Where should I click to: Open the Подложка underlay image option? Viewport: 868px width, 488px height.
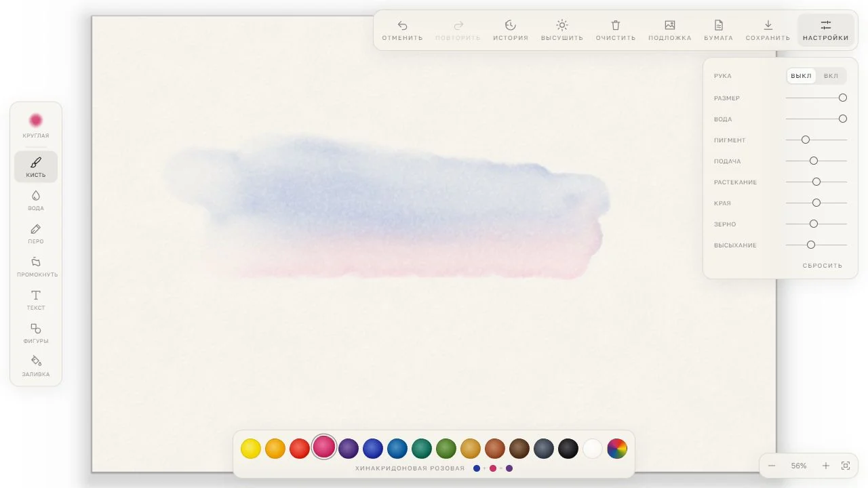coord(670,30)
